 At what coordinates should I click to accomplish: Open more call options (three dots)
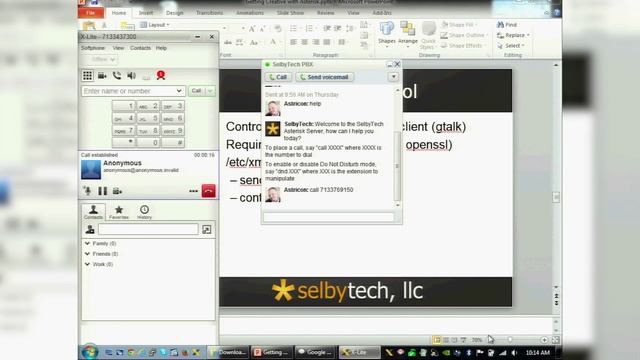(193, 191)
